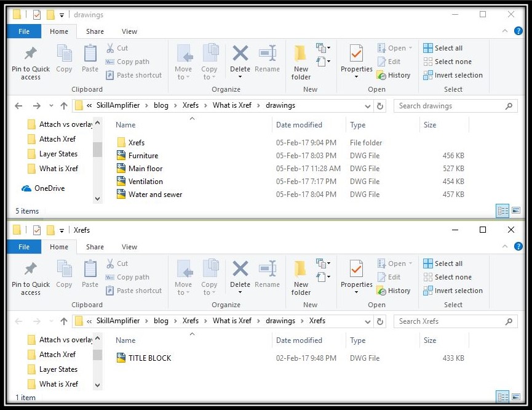This screenshot has width=532, height=410.
Task: Refresh the drawings folder address bar
Action: point(380,106)
